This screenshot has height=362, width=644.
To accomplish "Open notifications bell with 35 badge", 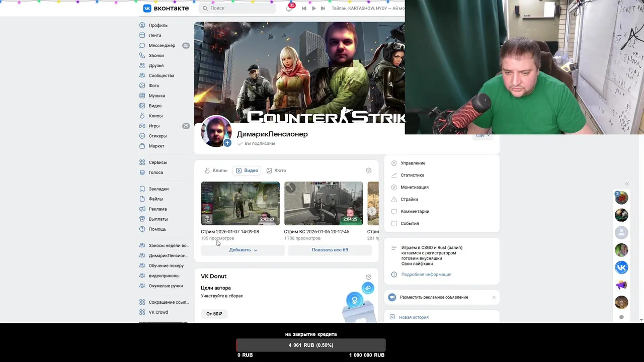I will [289, 8].
